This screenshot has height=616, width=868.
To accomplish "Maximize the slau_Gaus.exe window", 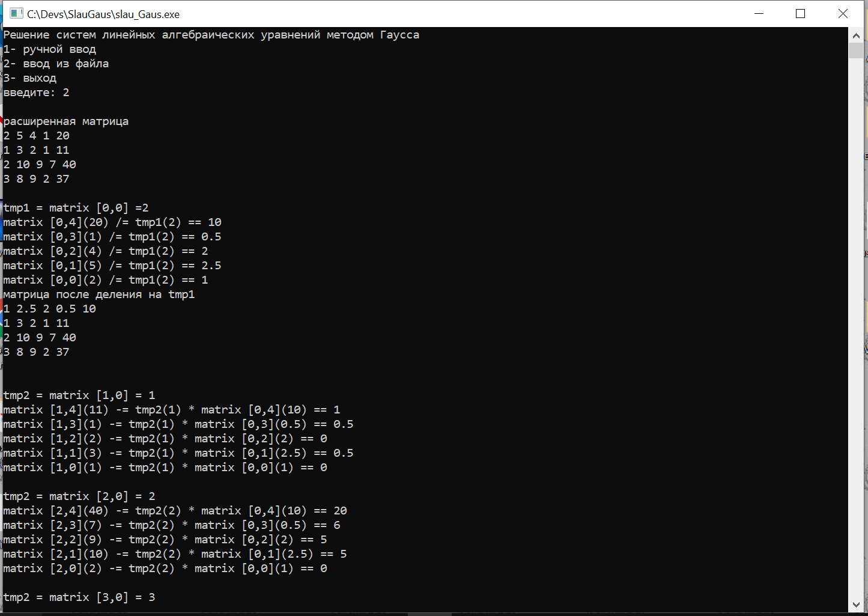I will 800,14.
